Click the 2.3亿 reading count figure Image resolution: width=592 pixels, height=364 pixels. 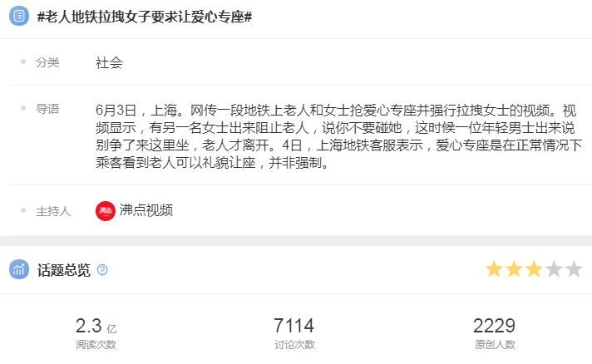click(x=96, y=326)
